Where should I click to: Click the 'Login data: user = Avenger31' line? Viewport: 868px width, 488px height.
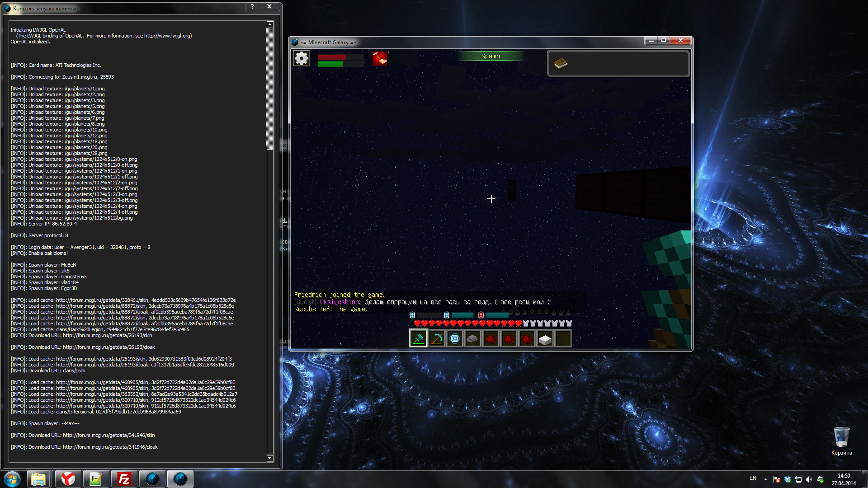80,247
